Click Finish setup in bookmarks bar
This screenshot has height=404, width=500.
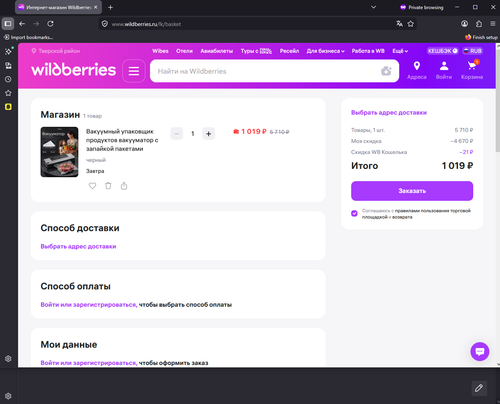tap(481, 37)
